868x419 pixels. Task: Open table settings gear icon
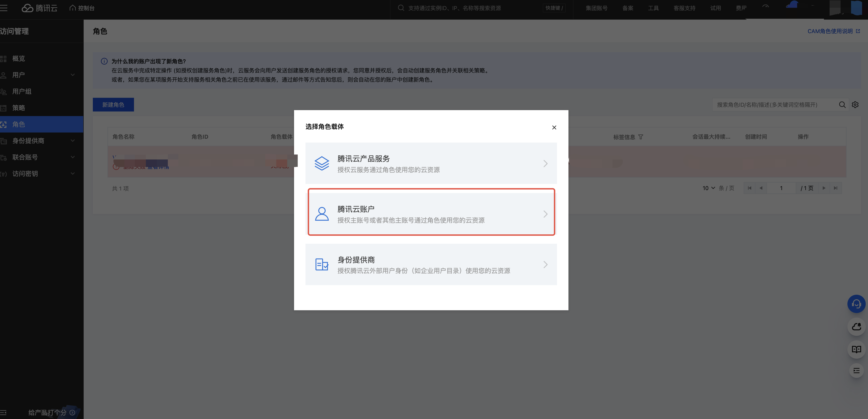coord(855,105)
